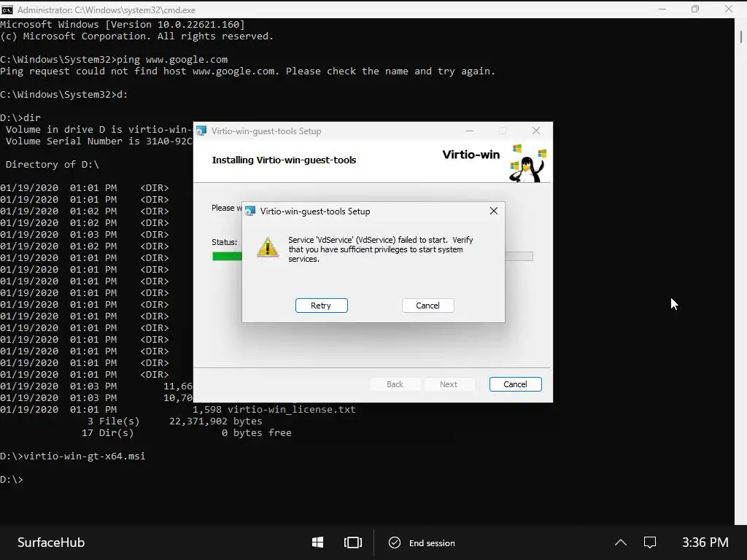Click the command prompt vertical scrollbar

pos(741,271)
